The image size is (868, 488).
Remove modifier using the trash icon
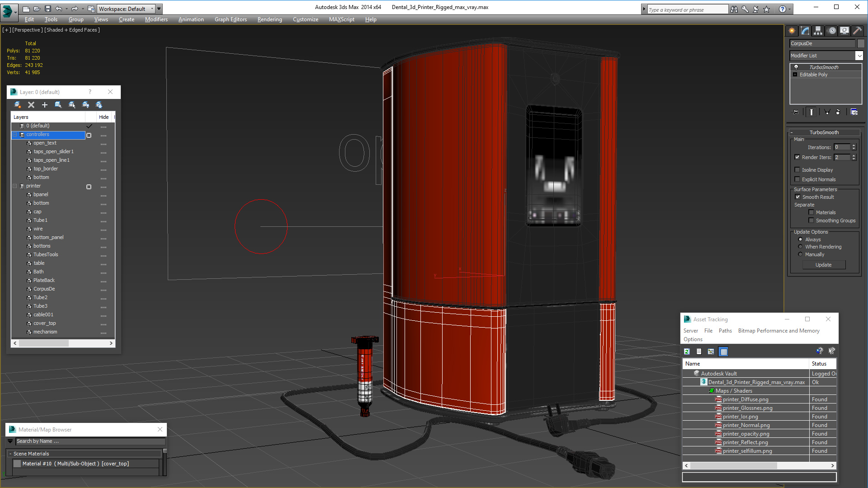[838, 112]
